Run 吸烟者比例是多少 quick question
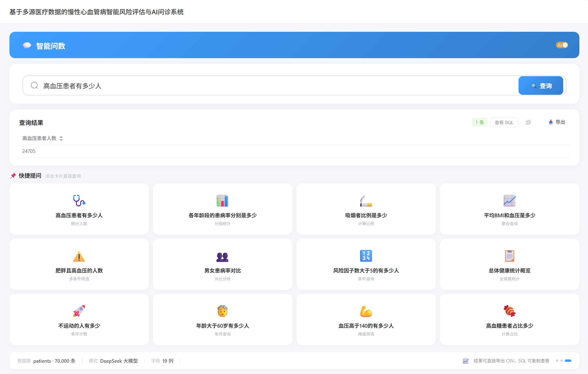 (x=366, y=209)
